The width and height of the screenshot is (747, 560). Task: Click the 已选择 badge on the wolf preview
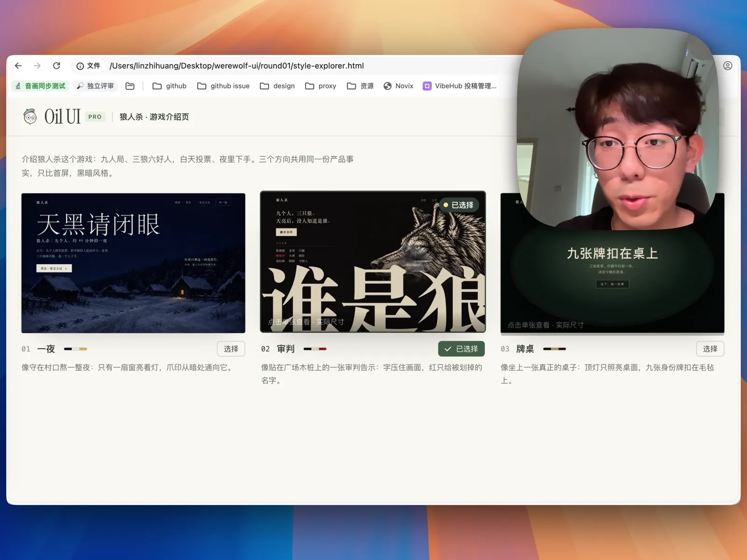[x=458, y=205]
